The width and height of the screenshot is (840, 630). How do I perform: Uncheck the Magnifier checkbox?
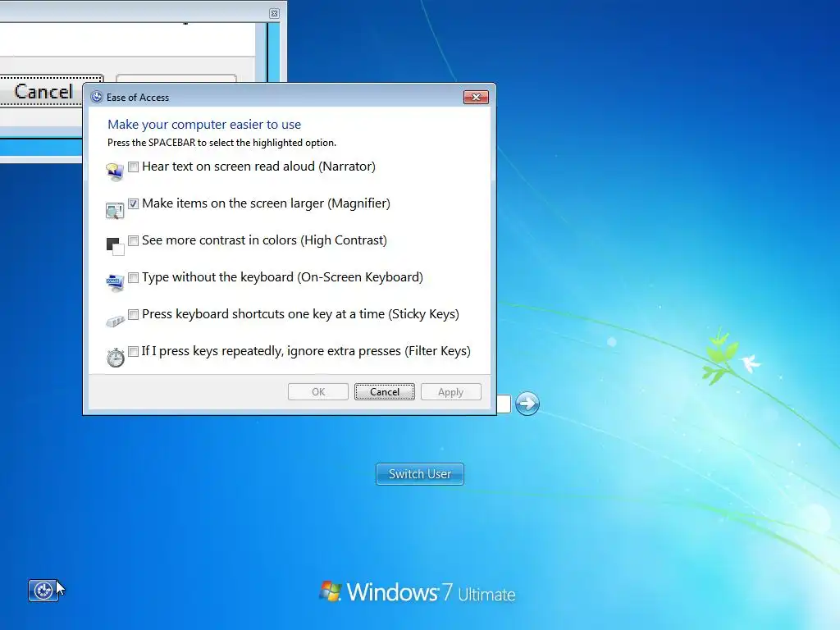[134, 203]
